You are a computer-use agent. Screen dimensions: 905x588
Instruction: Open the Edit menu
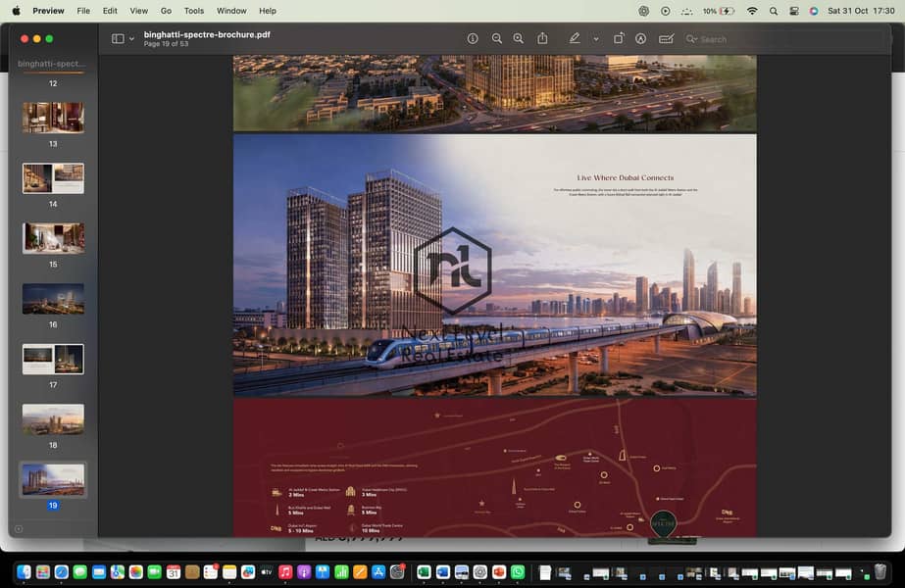tap(110, 11)
